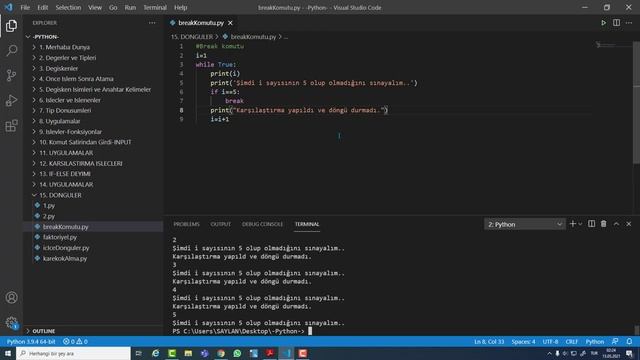Click 'Ln 8, Col 33' cursor position

pos(489,341)
